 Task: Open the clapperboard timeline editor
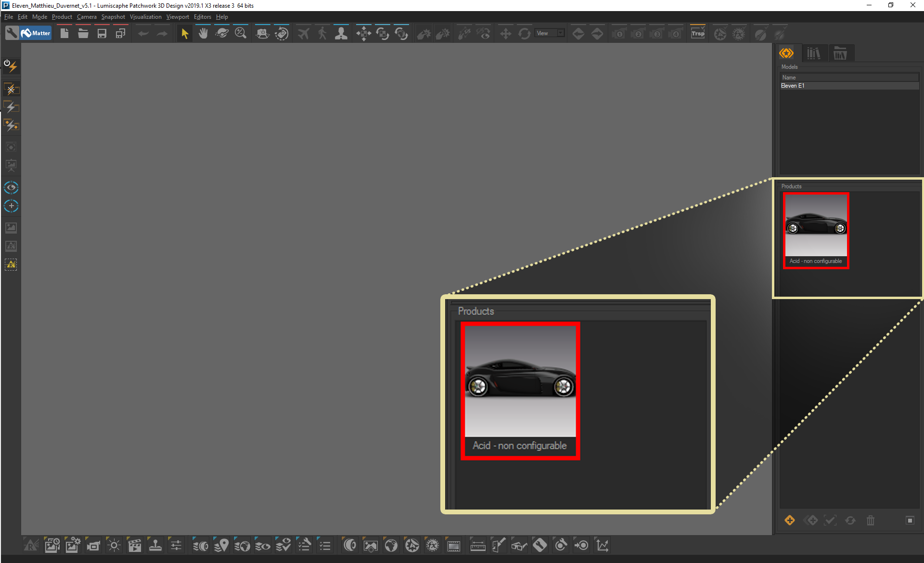135,545
